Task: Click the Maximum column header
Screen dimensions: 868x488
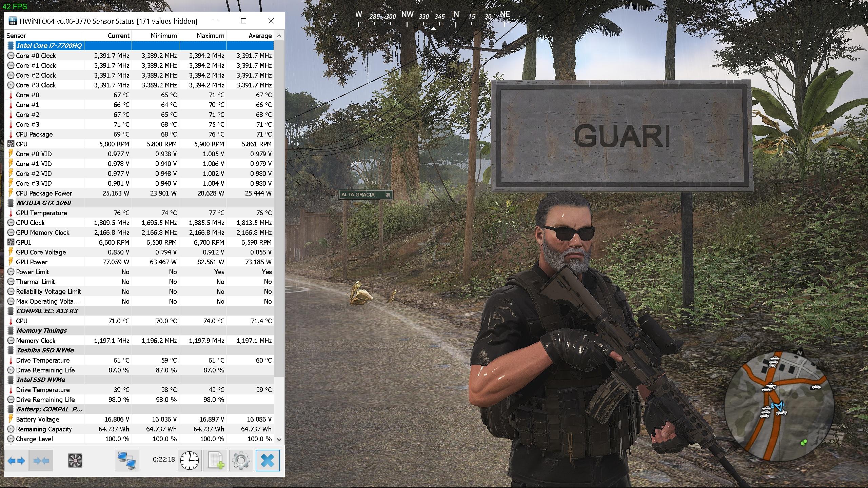Action: [210, 36]
